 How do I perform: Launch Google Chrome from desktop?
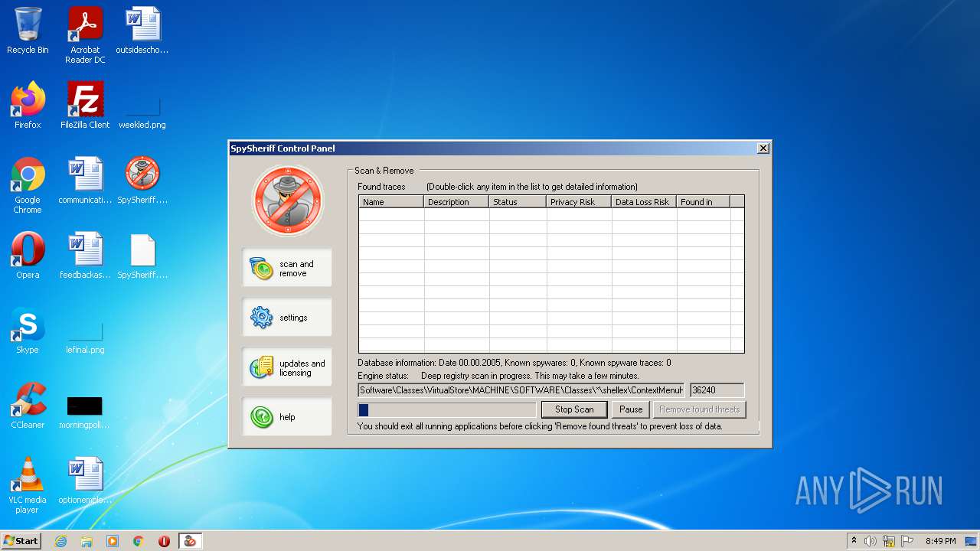click(x=28, y=185)
